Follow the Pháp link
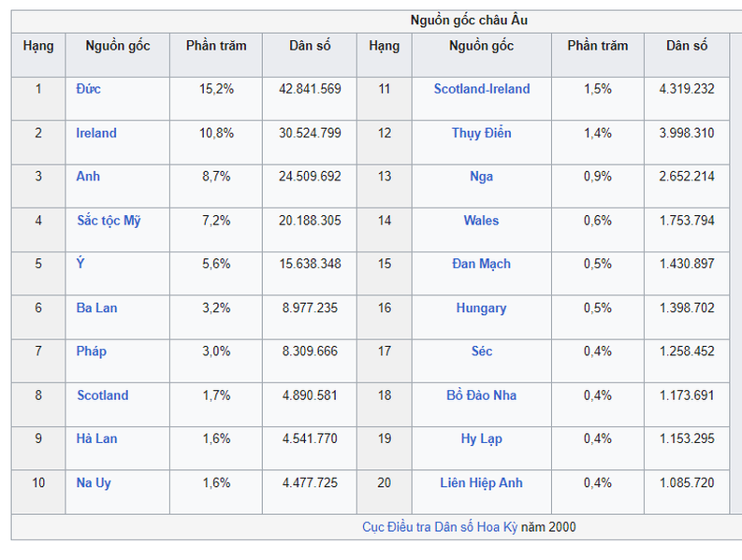This screenshot has width=742, height=560. coord(92,352)
